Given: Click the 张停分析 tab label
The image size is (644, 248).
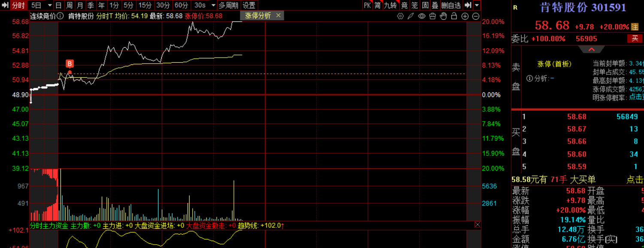Looking at the screenshot, I should tap(258, 15).
